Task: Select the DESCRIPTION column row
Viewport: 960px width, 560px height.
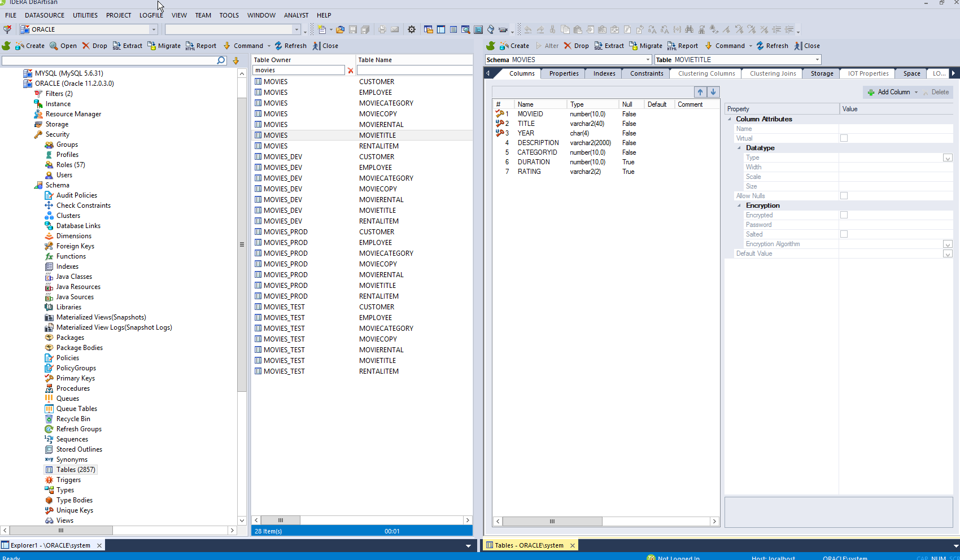Action: [x=606, y=143]
